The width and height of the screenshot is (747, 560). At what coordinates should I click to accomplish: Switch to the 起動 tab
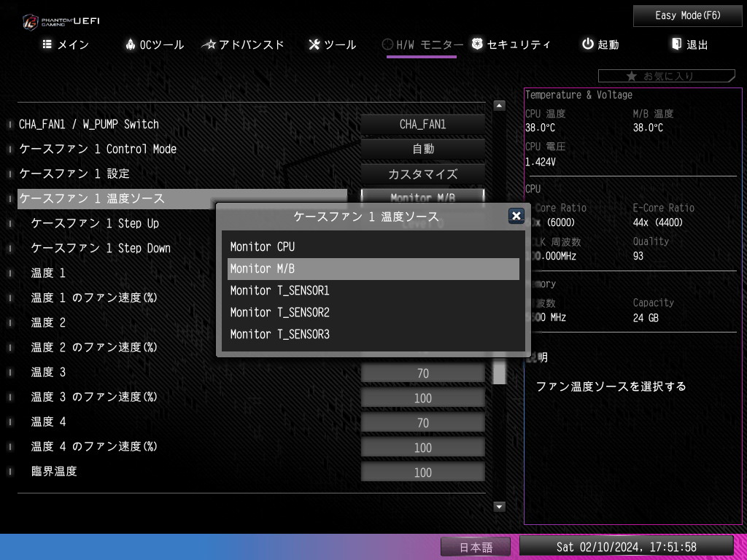600,44
